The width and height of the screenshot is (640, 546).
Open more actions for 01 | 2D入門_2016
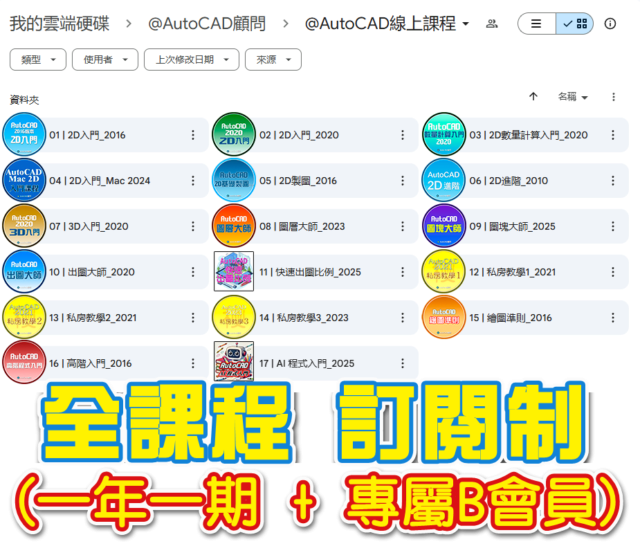click(193, 135)
